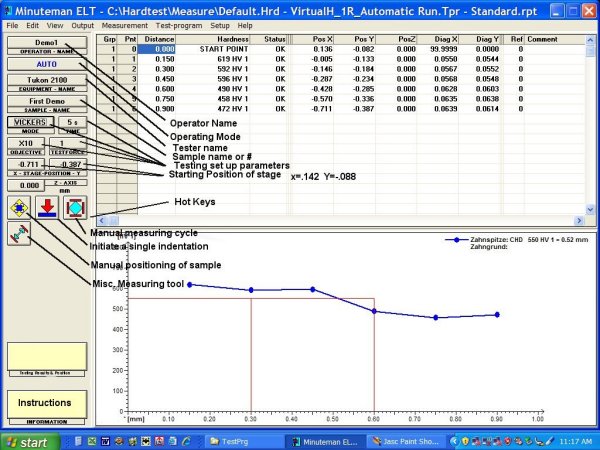The height and width of the screenshot is (450, 600).
Task: Click the Minuteman EL taskbar button
Action: click(326, 442)
